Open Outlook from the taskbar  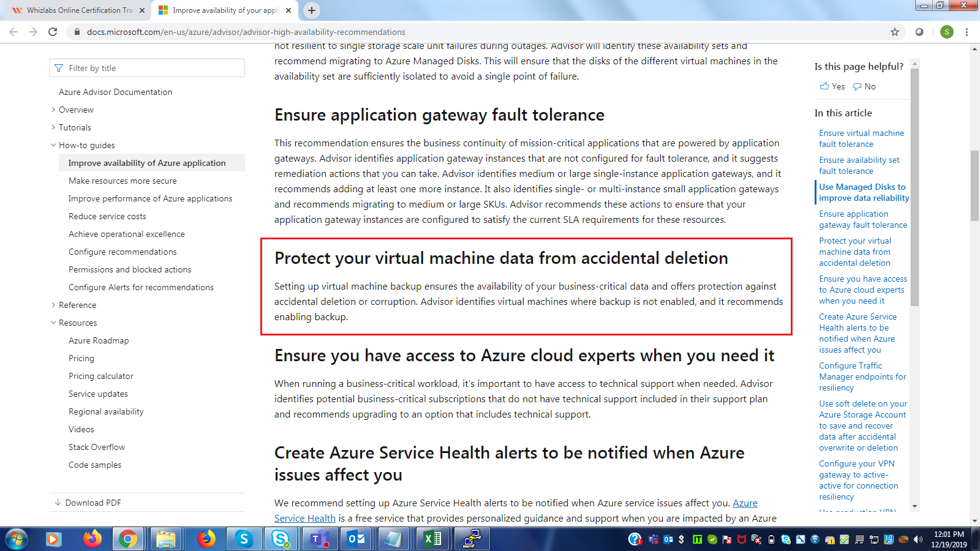pos(356,539)
